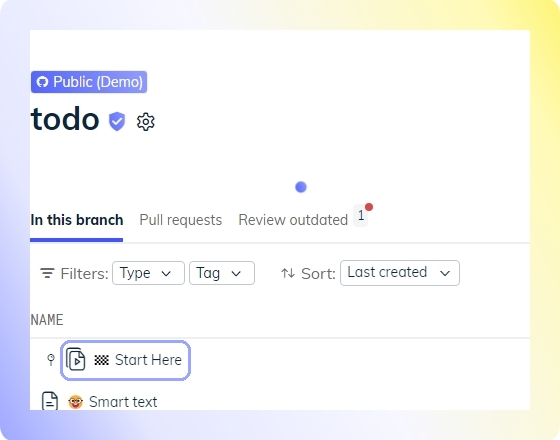This screenshot has height=440, width=560.
Task: Open the Smart text document
Action: click(x=123, y=402)
